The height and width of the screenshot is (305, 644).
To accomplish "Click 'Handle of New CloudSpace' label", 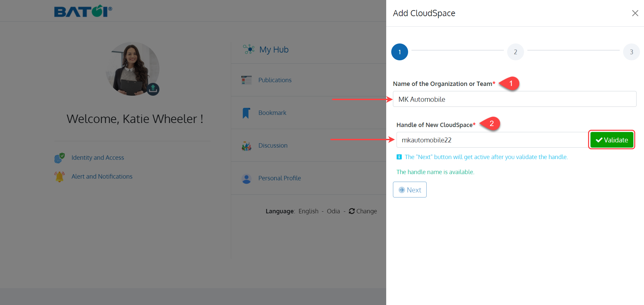I will pyautogui.click(x=436, y=125).
